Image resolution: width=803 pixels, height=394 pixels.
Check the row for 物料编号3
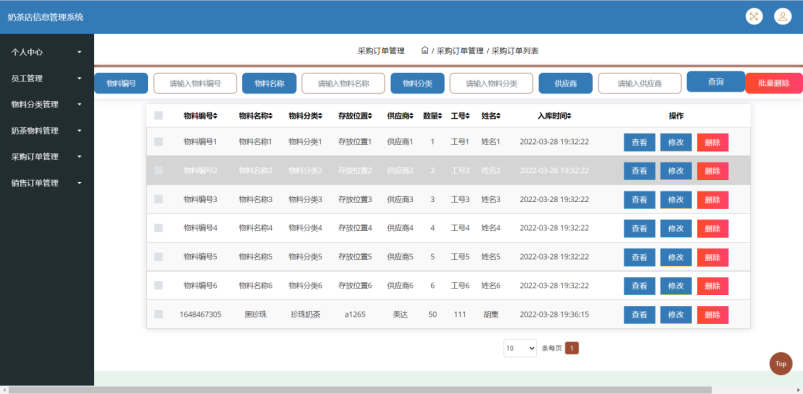tap(158, 199)
